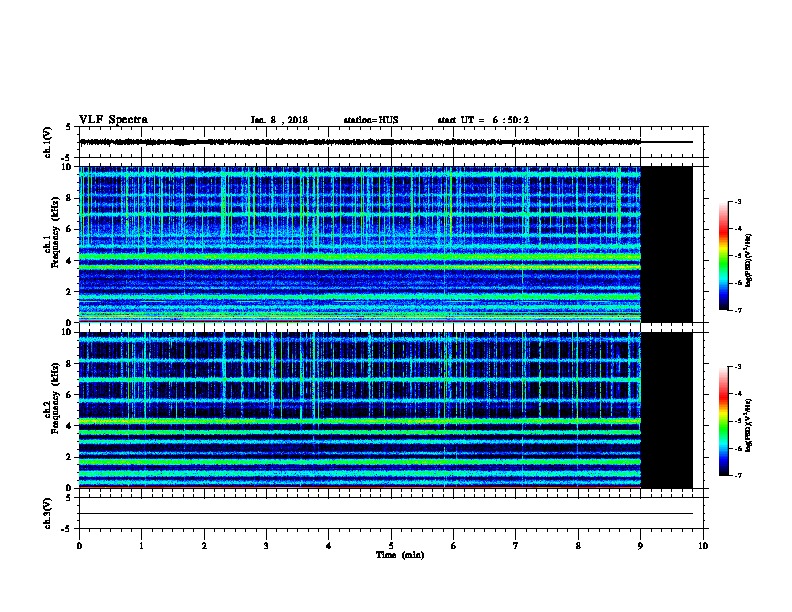Click the "10" tick on the time axis
Image resolution: width=792 pixels, height=612 pixels.
coord(703,546)
